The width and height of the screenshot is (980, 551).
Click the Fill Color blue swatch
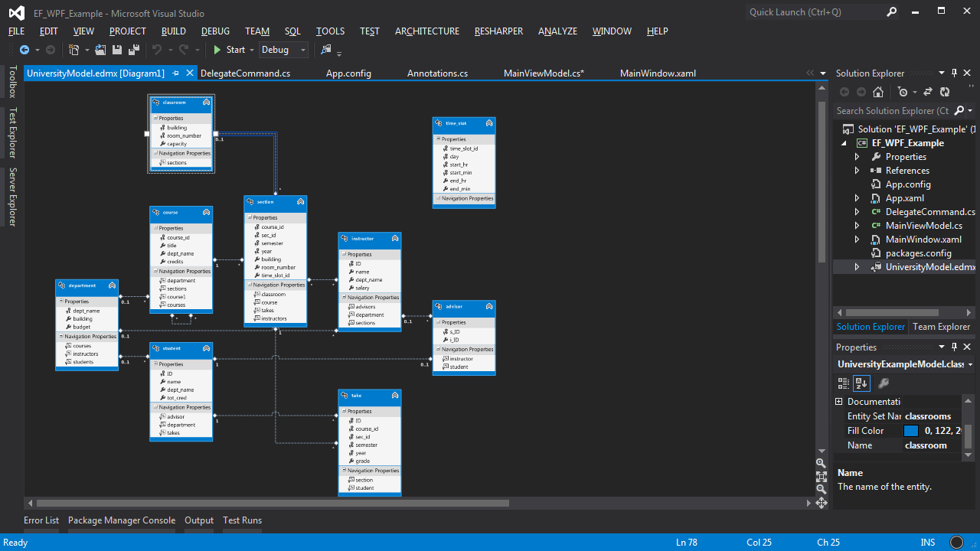pos(911,431)
